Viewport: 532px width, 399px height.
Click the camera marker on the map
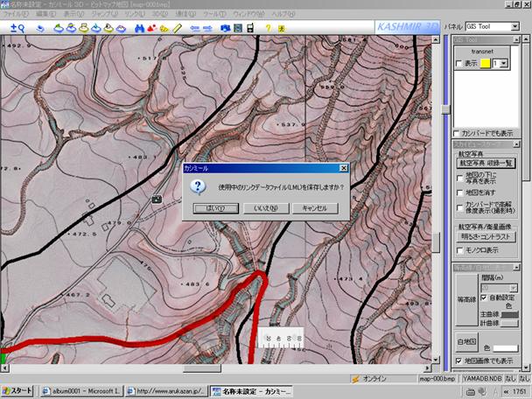[157, 199]
